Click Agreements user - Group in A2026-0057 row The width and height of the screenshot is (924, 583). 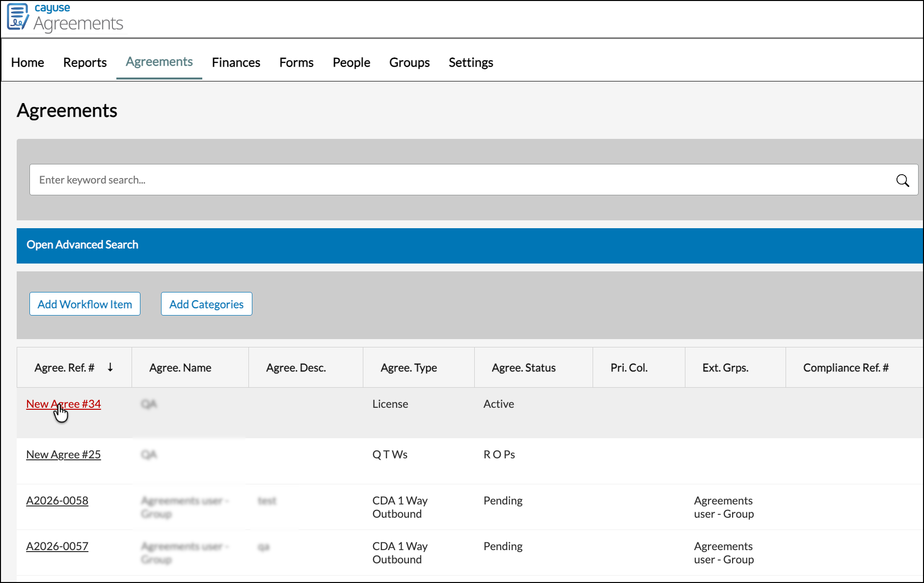[724, 553]
